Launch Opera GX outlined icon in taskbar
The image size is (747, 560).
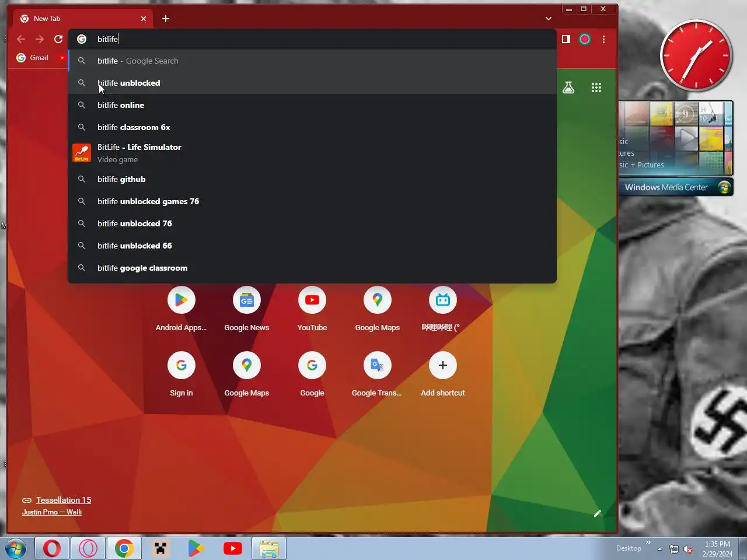coord(88,549)
